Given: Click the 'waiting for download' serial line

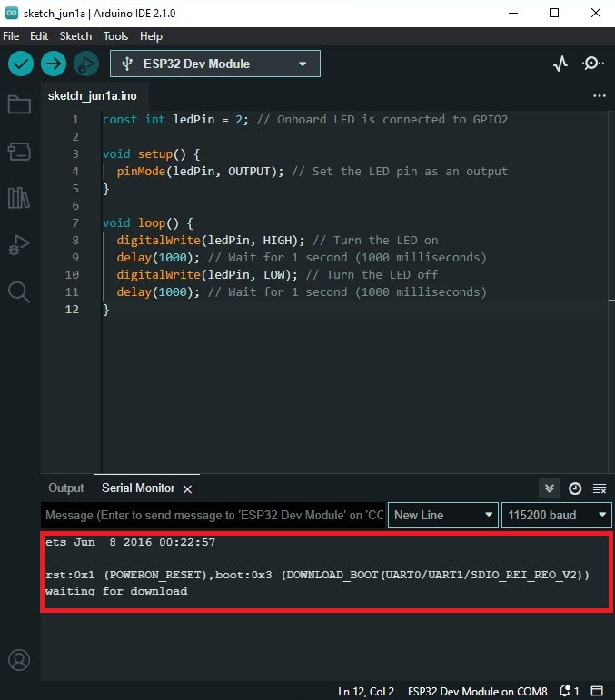Looking at the screenshot, I should click(x=116, y=591).
